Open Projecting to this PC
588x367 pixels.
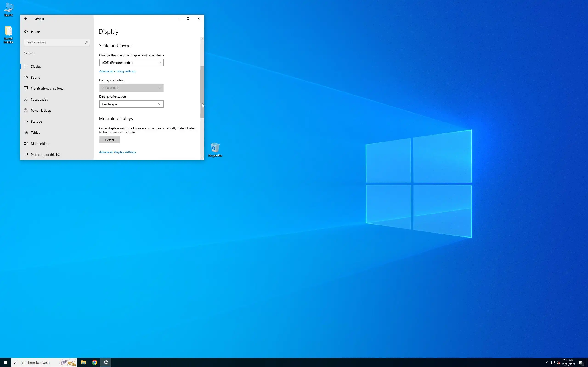[45, 155]
